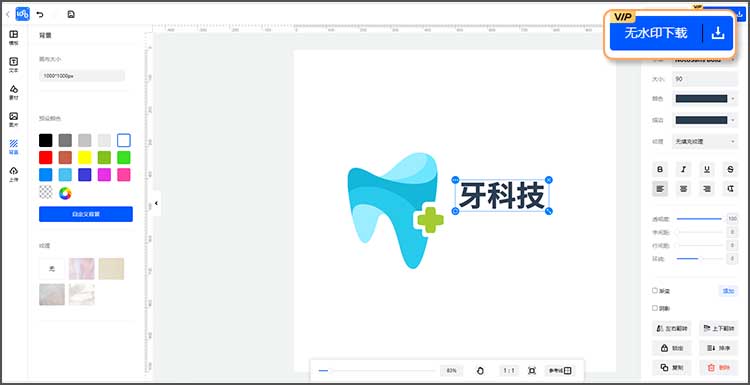Click the curvature slider above 渐变
This screenshot has width=750, height=385.
click(699, 259)
